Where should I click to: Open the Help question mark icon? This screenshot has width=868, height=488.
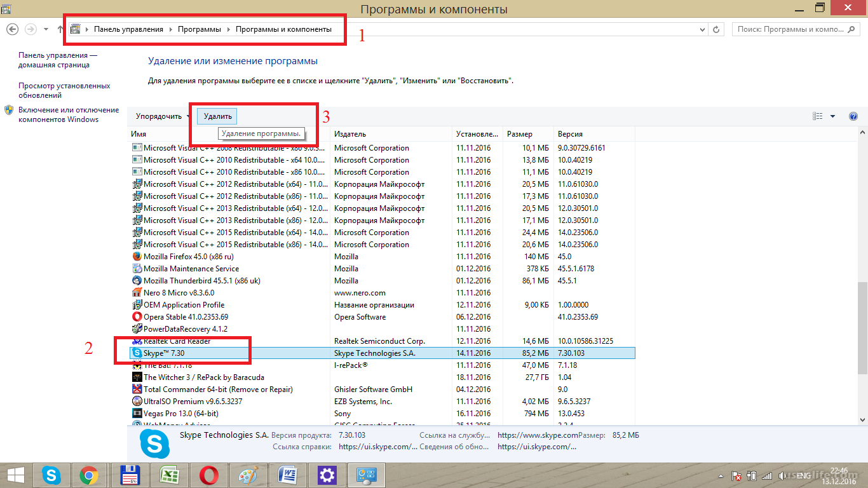853,116
